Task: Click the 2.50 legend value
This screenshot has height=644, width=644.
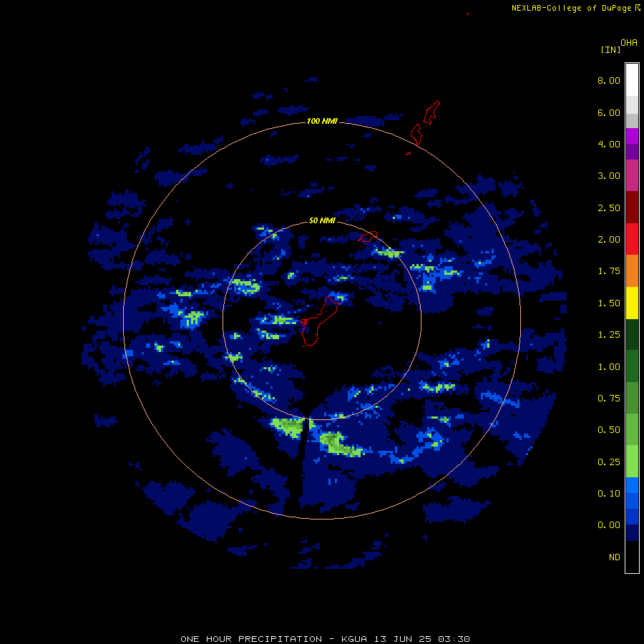Action: (609, 208)
